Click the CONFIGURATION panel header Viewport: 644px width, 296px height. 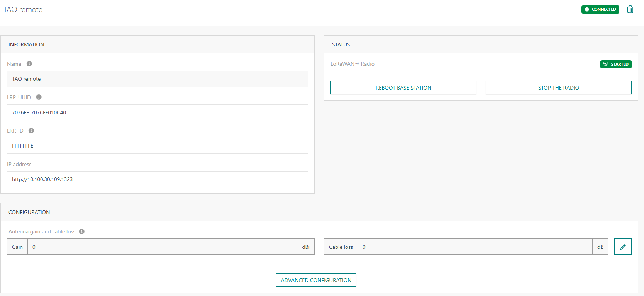[x=29, y=212]
